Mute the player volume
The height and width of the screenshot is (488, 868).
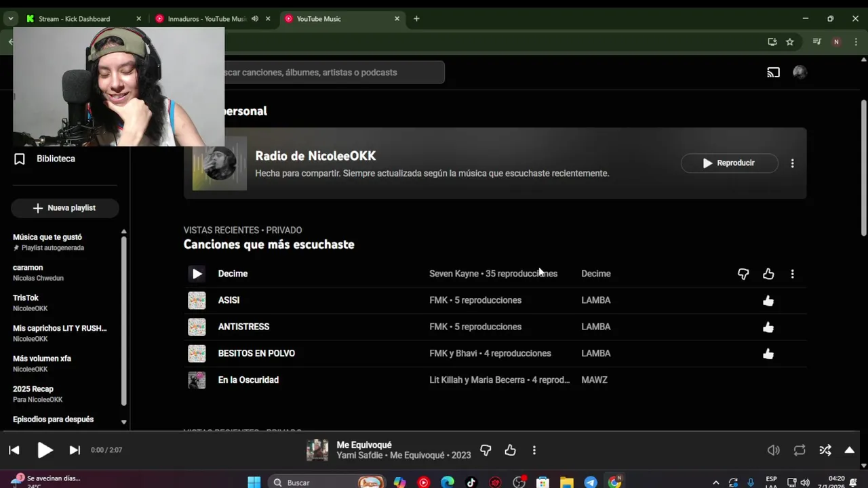point(773,450)
